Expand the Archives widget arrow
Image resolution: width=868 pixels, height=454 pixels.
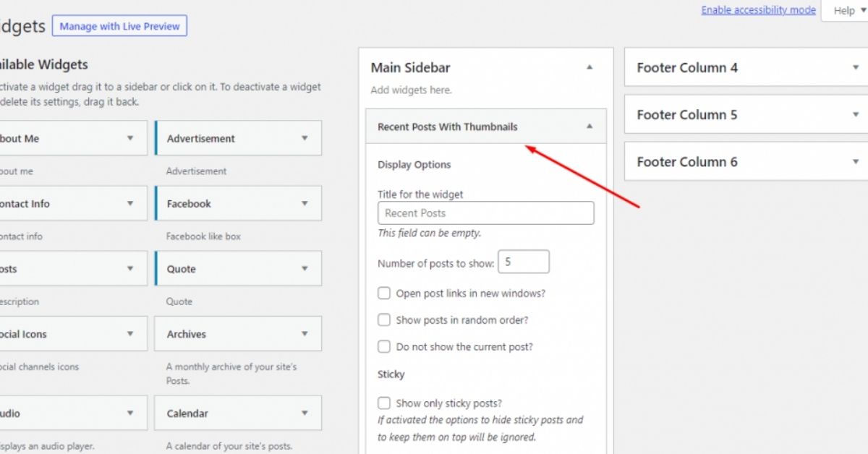tap(305, 334)
